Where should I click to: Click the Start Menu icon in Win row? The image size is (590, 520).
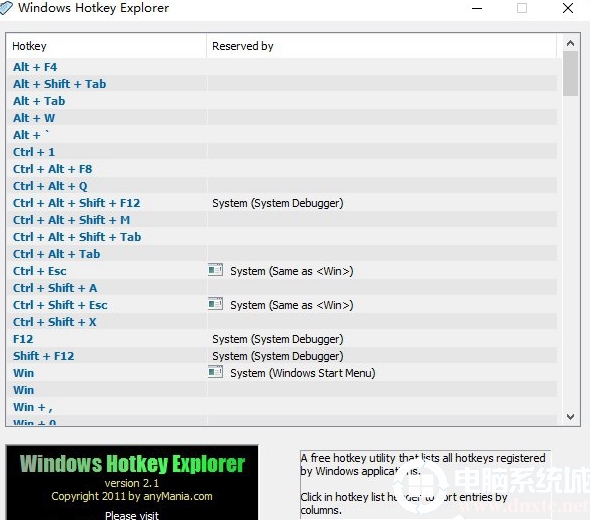tap(216, 372)
